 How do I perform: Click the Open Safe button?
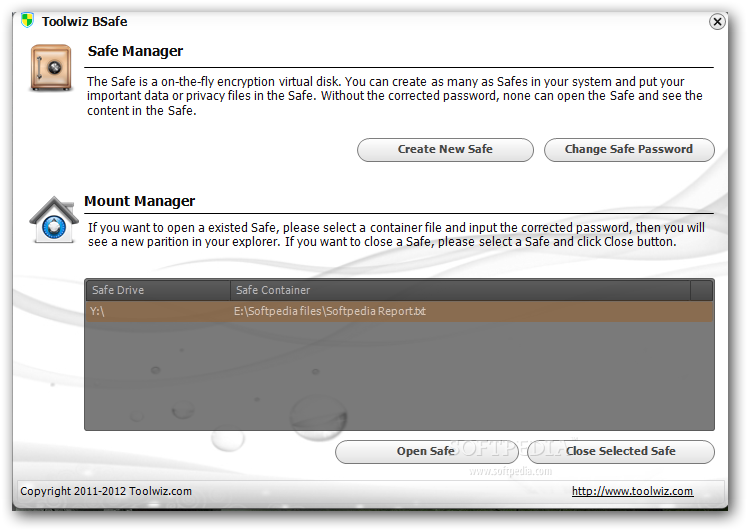pyautogui.click(x=426, y=451)
